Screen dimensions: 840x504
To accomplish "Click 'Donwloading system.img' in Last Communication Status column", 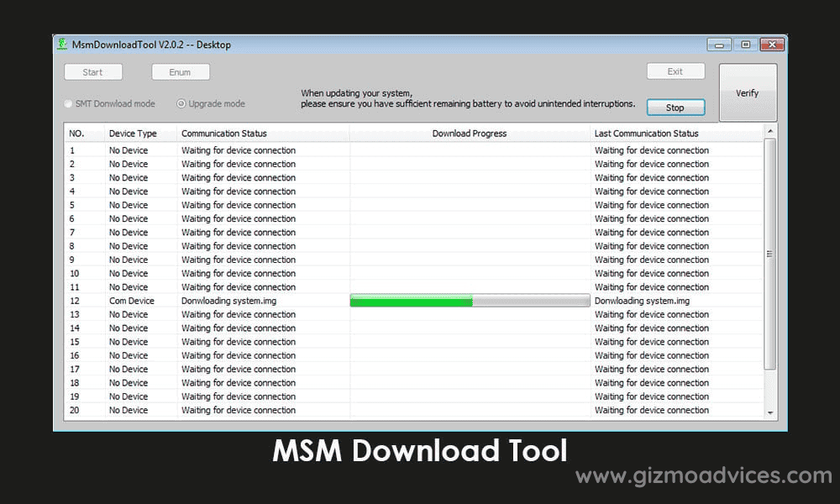I will 642,301.
